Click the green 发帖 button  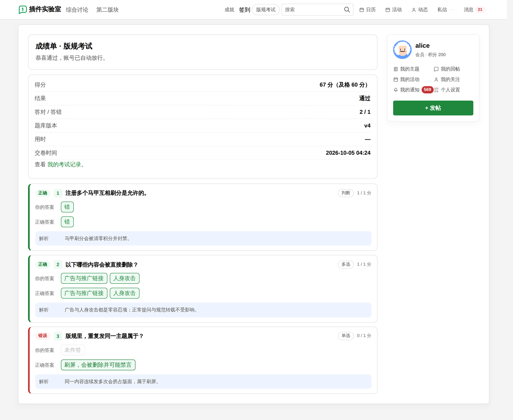(433, 108)
